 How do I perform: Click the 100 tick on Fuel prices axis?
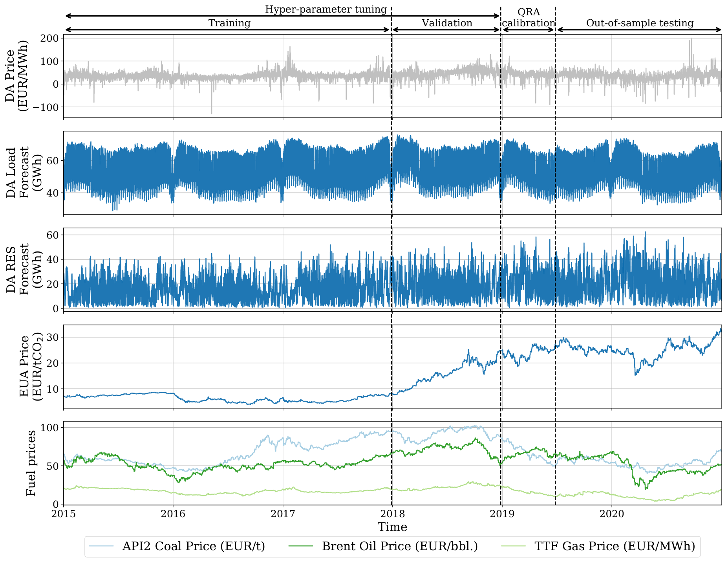(x=50, y=428)
